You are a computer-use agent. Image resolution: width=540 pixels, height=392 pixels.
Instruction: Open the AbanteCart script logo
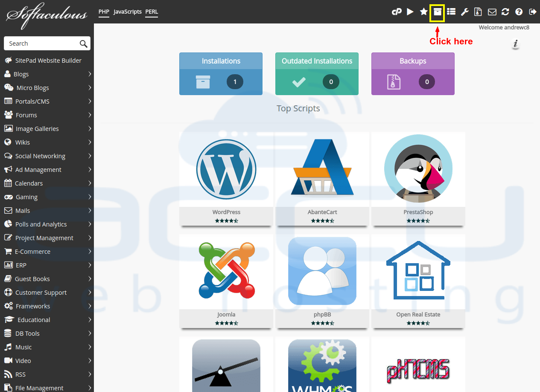coord(322,167)
